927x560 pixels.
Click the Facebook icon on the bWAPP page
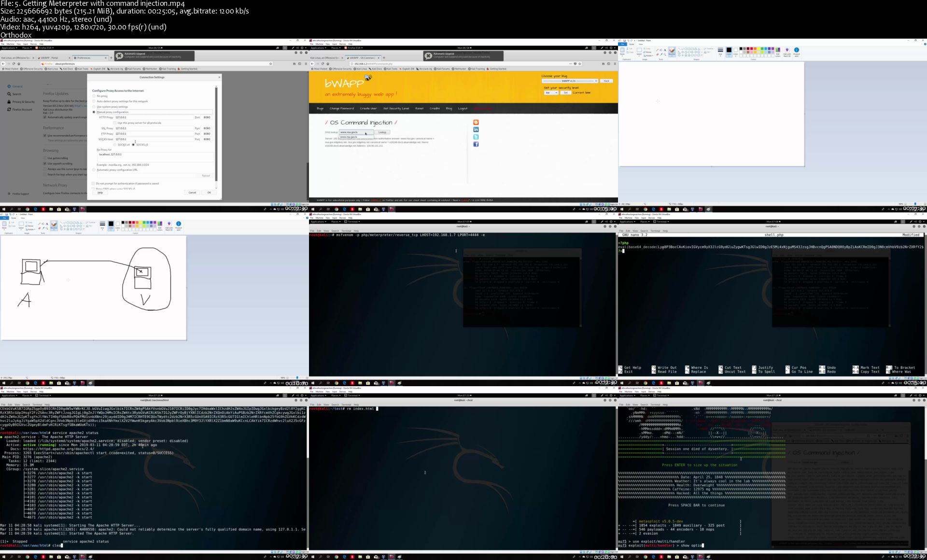(476, 144)
